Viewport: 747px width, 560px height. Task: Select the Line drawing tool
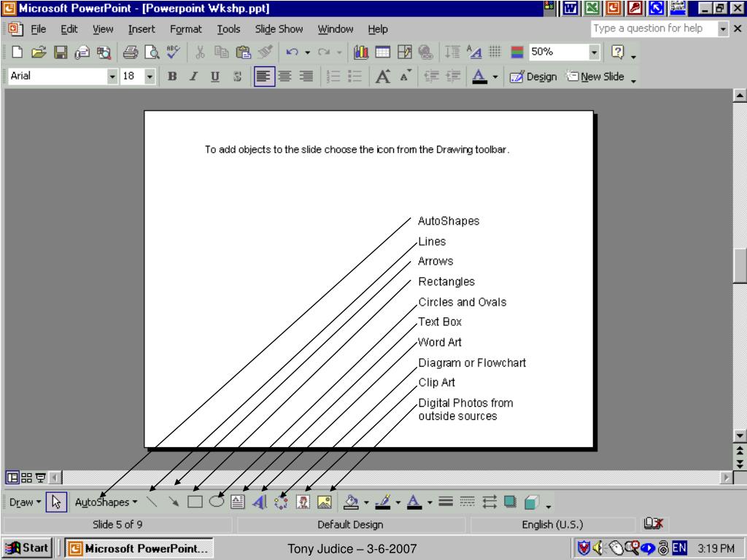[152, 502]
